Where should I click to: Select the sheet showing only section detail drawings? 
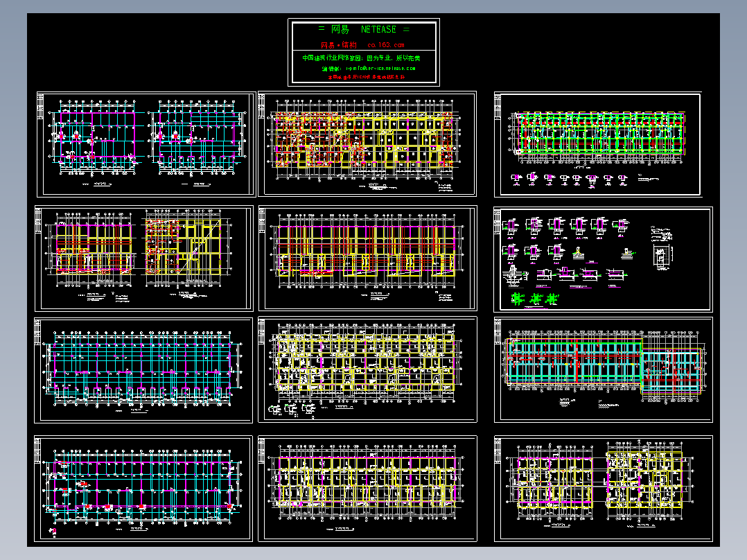pos(603,259)
